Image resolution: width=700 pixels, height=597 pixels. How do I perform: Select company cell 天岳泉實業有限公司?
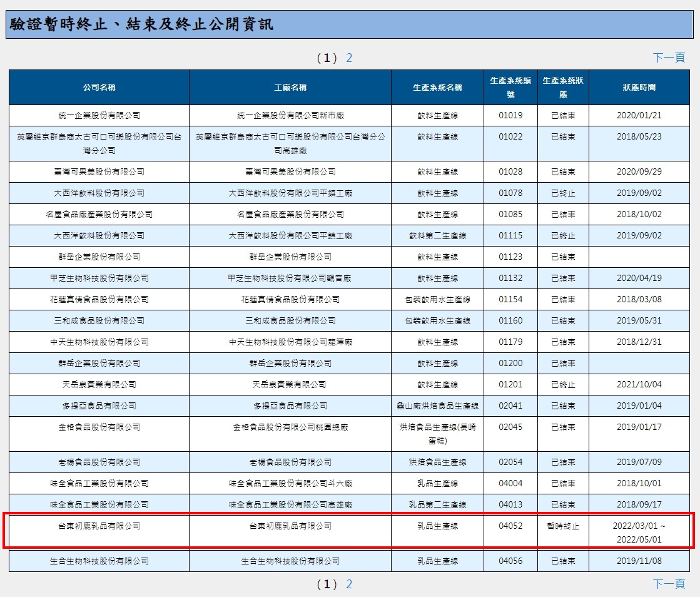99,384
